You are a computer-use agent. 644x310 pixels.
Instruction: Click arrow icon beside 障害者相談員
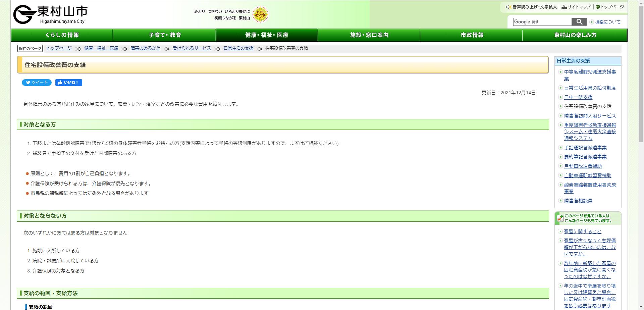(x=560, y=201)
